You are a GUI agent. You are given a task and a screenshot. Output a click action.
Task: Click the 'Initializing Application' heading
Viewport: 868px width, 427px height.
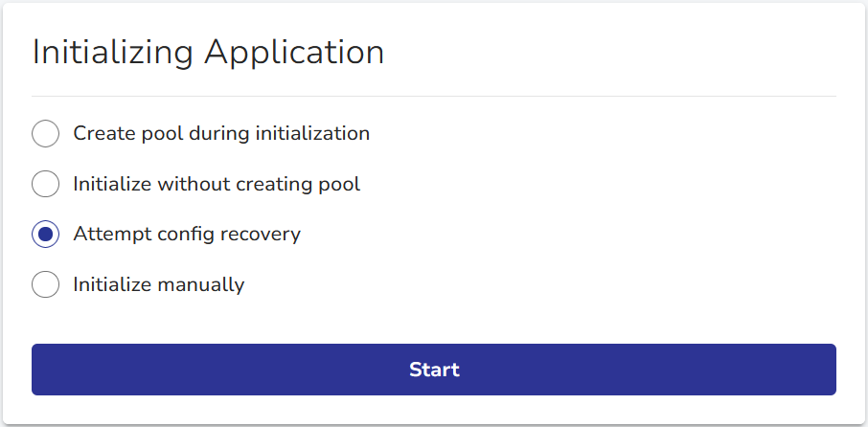[x=209, y=53]
